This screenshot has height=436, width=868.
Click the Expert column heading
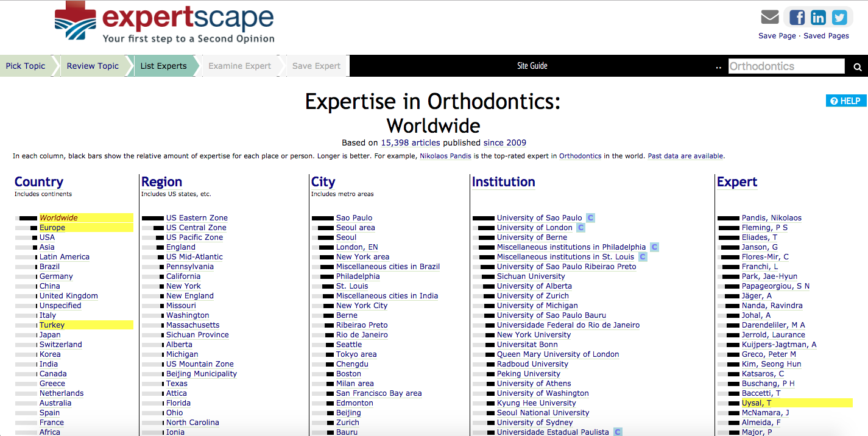pyautogui.click(x=737, y=182)
